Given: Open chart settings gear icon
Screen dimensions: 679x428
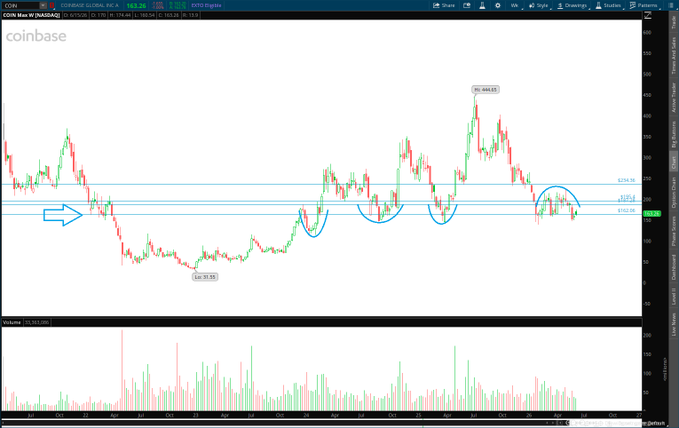Looking at the screenshot, I should click(498, 5).
